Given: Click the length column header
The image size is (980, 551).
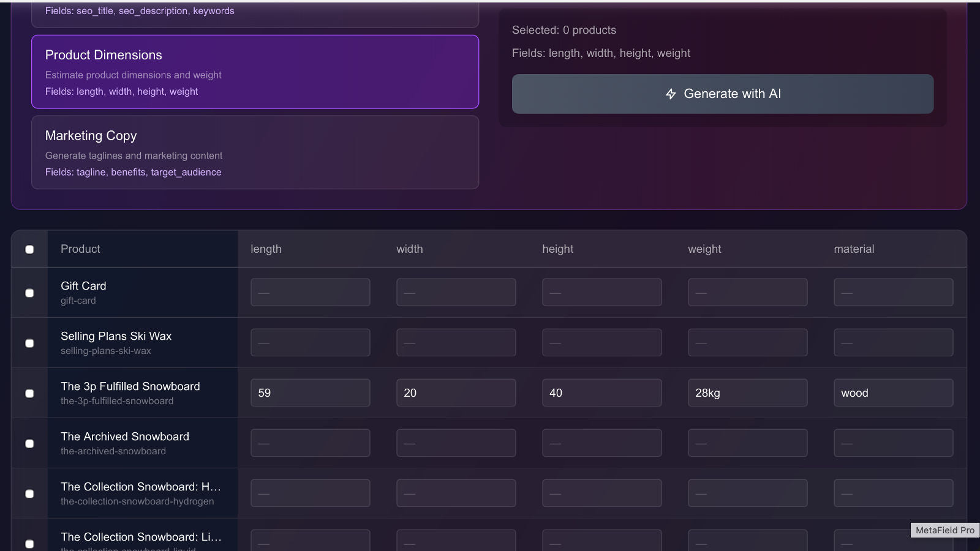Looking at the screenshot, I should tap(265, 249).
